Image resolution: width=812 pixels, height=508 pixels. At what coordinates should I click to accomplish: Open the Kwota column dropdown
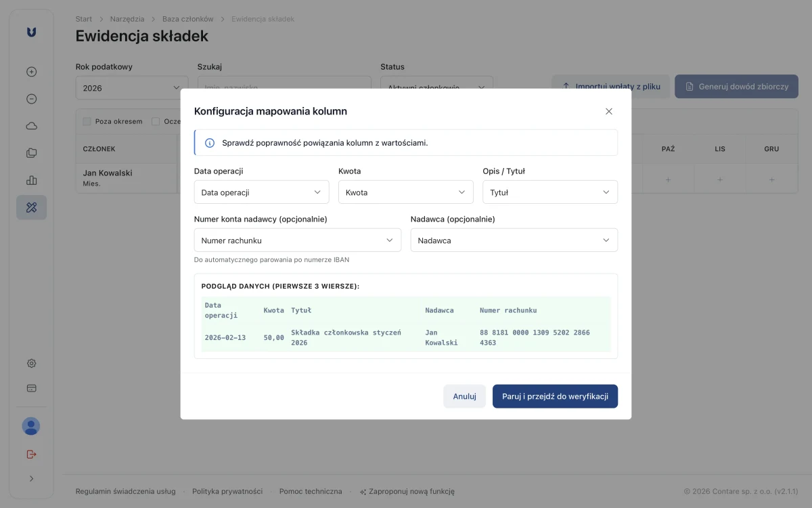coord(406,192)
